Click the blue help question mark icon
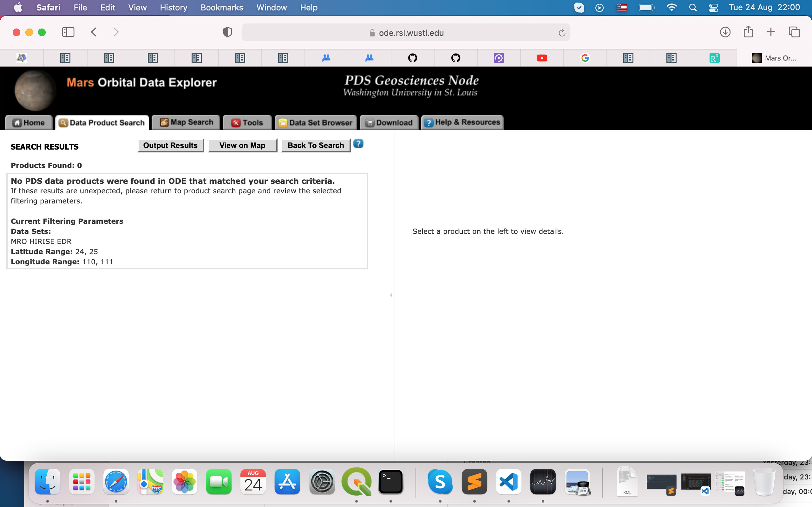This screenshot has height=507, width=812. [x=358, y=144]
